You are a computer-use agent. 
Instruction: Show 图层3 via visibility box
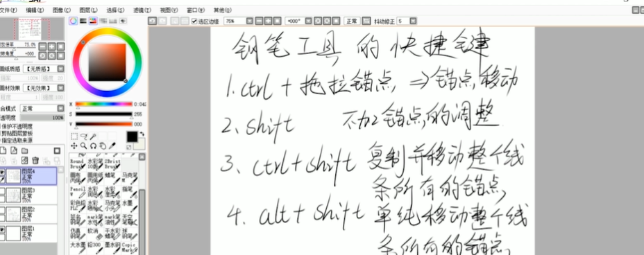(x=2, y=191)
